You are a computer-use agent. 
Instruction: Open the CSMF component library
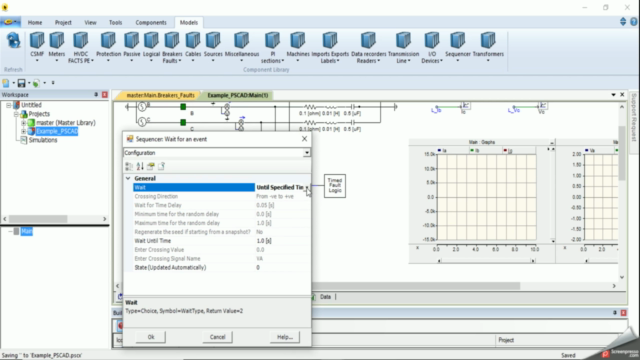pos(37,47)
